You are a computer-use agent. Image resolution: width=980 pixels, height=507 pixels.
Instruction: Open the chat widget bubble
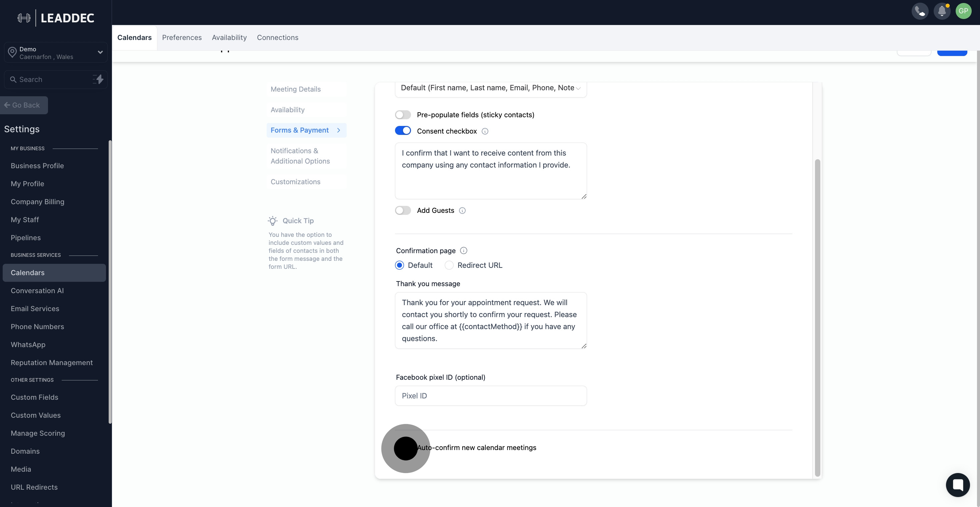pyautogui.click(x=958, y=485)
